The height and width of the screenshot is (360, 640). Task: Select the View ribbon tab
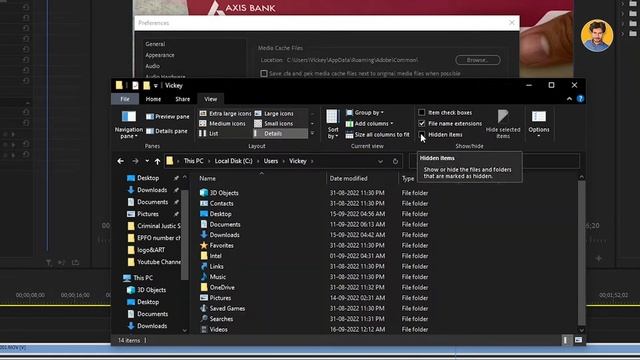point(211,99)
